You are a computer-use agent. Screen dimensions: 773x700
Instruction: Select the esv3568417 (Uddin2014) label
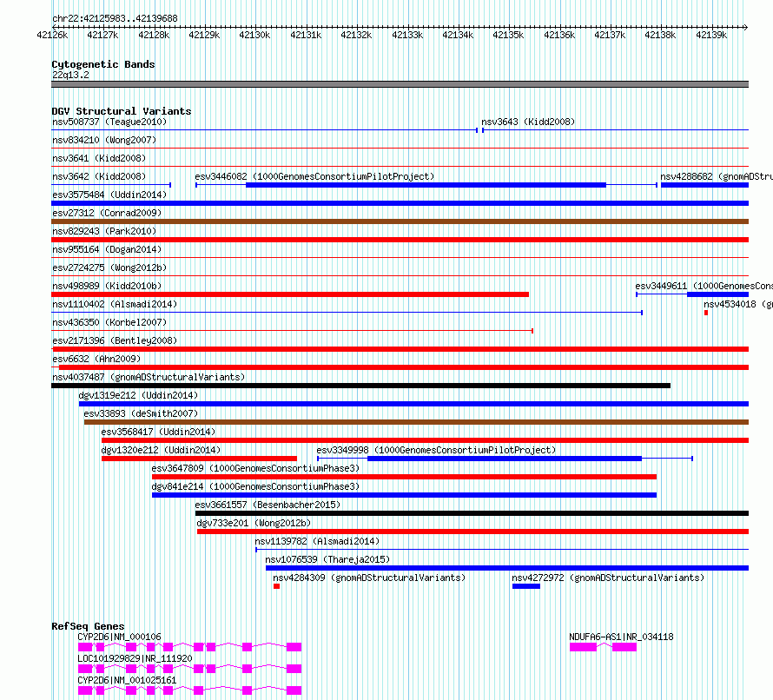pyautogui.click(x=158, y=432)
